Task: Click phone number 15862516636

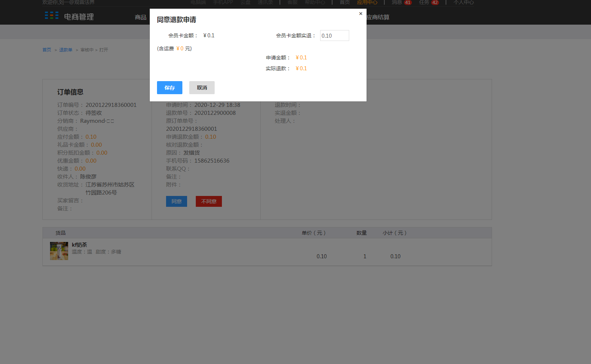Action: [212, 161]
